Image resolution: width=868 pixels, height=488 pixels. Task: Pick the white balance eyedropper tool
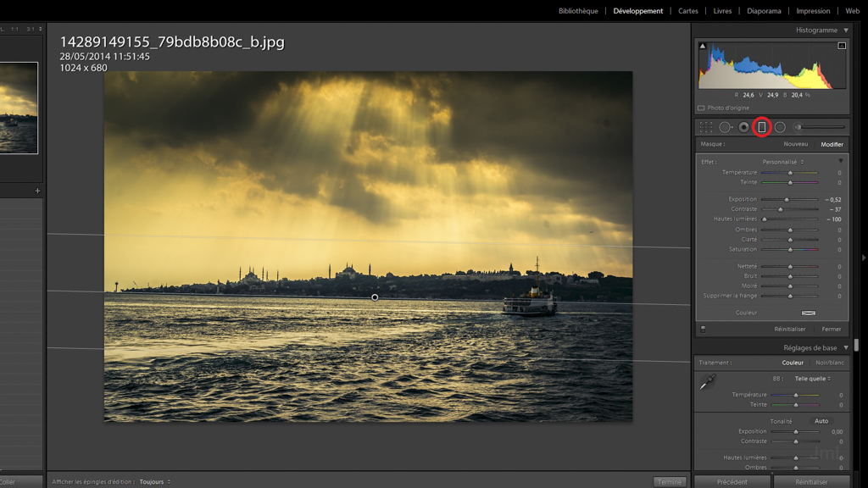click(706, 384)
